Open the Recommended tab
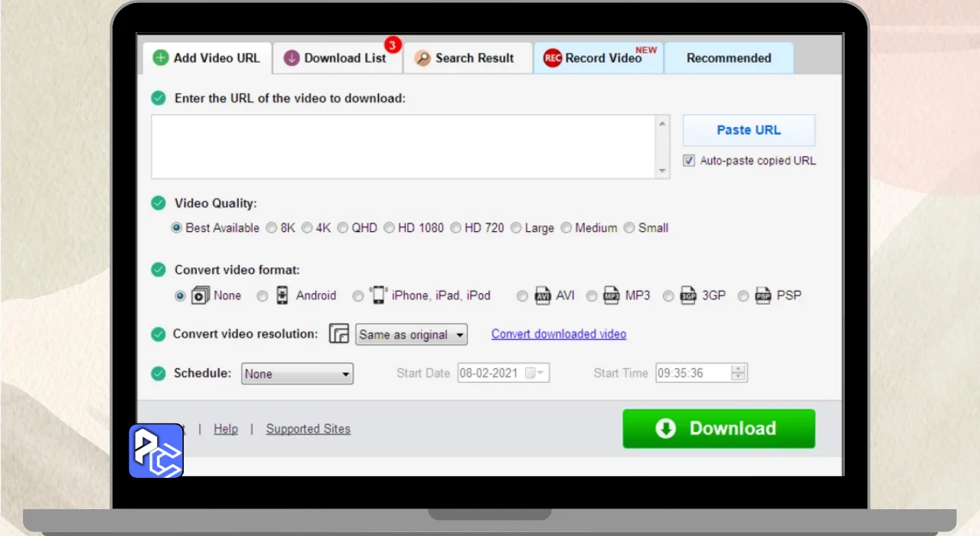The width and height of the screenshot is (980, 536). [729, 58]
